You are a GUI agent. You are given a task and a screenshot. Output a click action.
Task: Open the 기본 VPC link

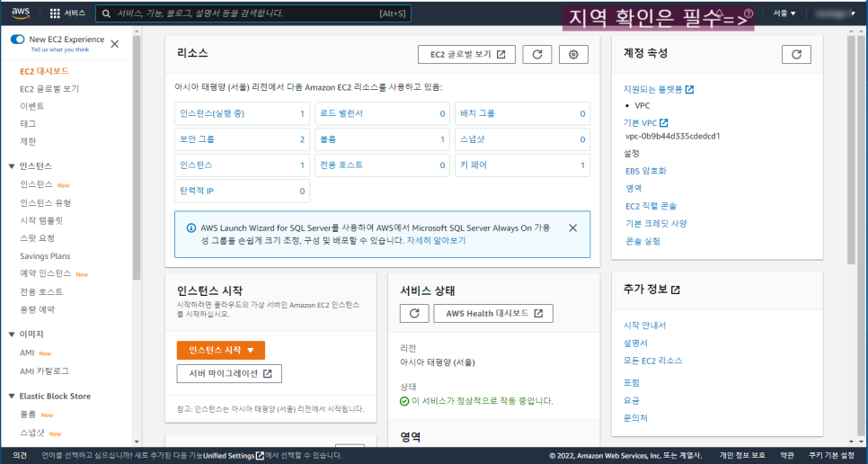[x=645, y=123]
